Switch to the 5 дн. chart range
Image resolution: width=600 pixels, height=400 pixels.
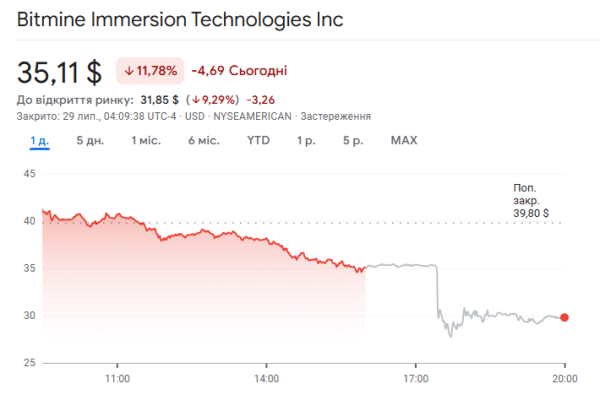[x=90, y=140]
